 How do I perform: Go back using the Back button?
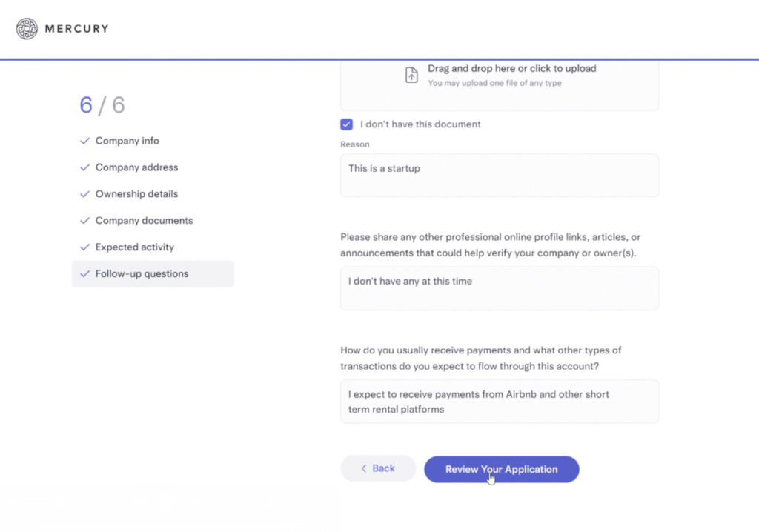(x=378, y=468)
